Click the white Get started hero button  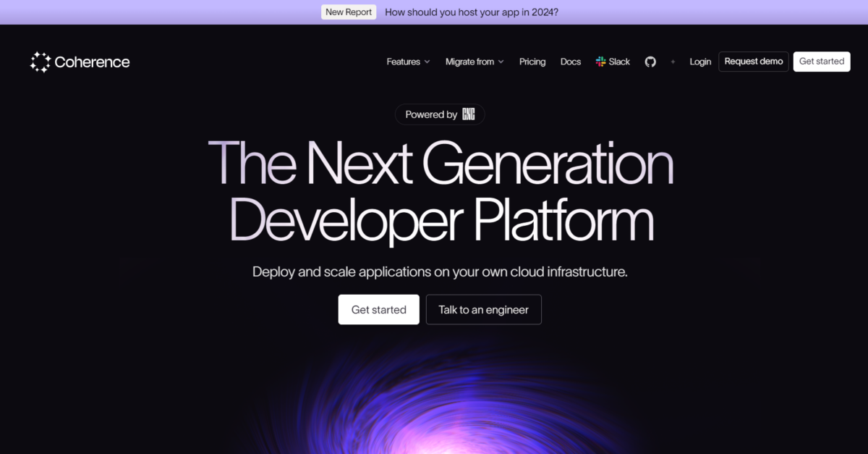378,309
